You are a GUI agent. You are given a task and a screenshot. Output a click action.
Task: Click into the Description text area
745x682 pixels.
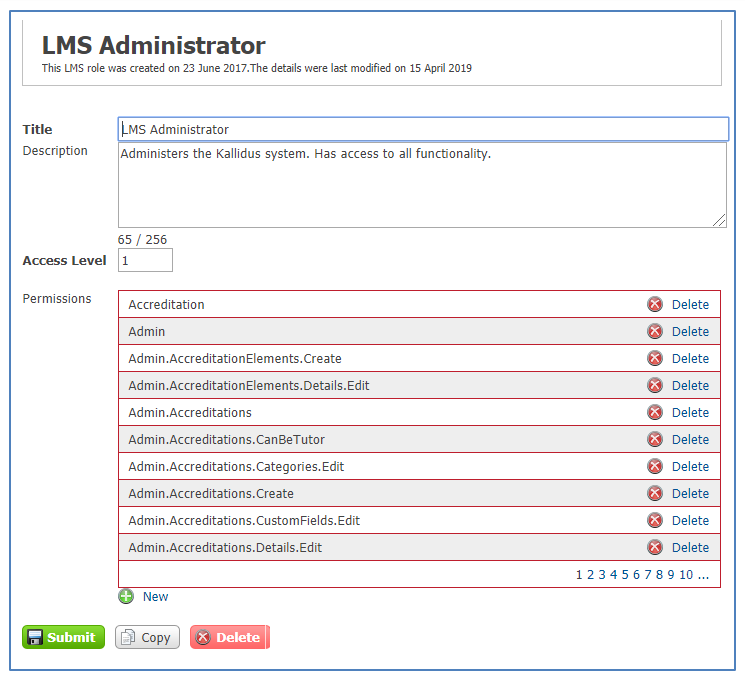[x=422, y=185]
